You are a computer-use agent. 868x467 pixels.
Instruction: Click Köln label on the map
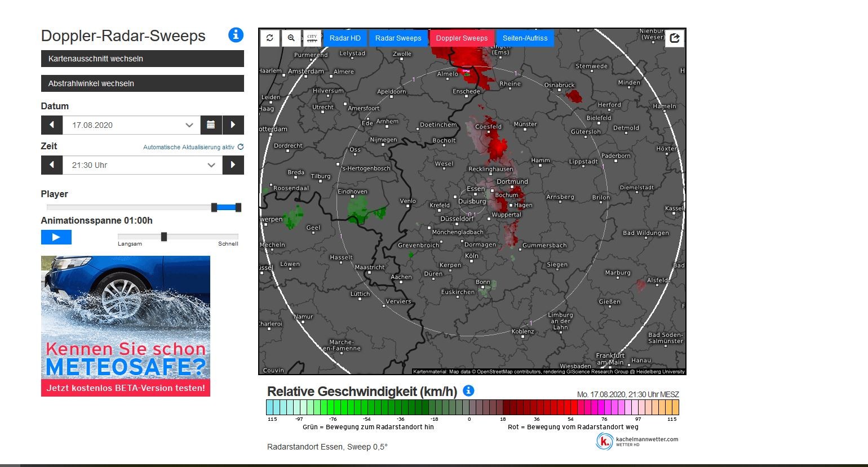click(472, 256)
